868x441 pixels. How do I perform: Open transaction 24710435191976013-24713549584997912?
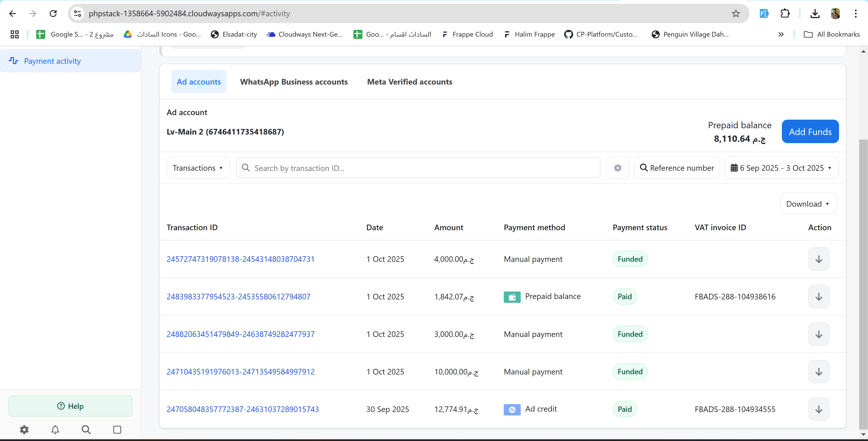click(241, 372)
